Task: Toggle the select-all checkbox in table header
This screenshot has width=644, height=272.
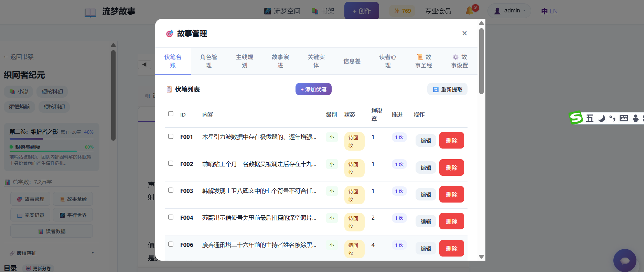Action: tap(171, 114)
